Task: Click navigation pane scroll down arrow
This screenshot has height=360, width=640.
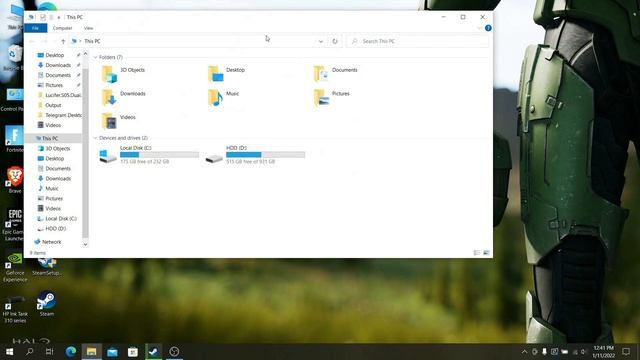Action: [x=85, y=244]
